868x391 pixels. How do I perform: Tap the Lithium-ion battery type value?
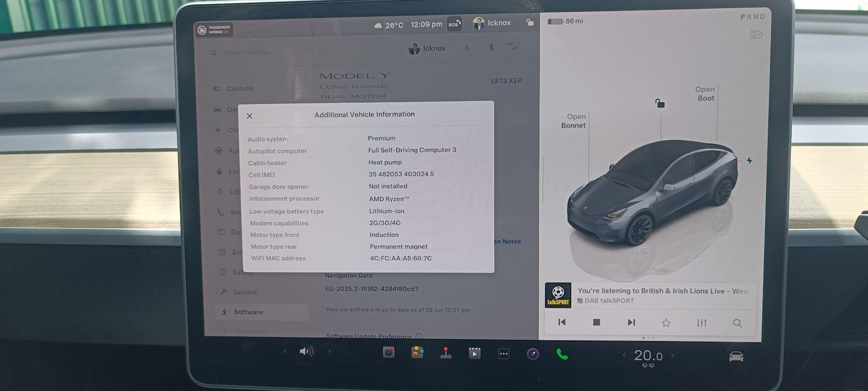(387, 211)
